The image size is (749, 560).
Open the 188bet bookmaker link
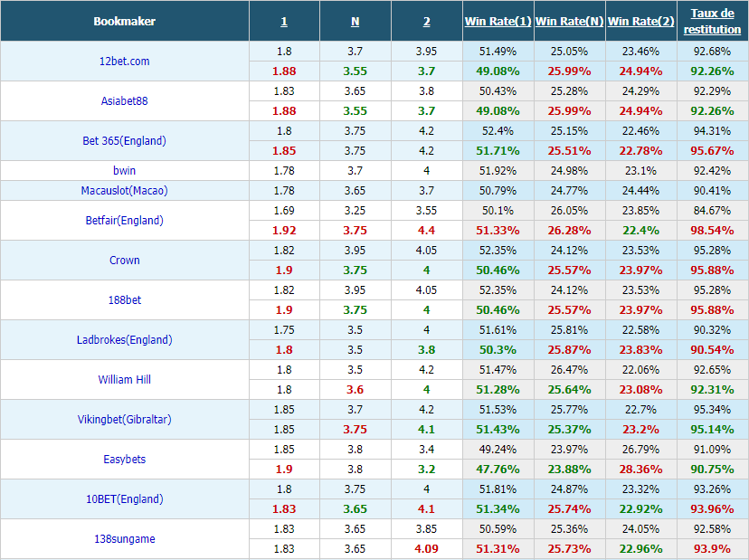pos(124,300)
